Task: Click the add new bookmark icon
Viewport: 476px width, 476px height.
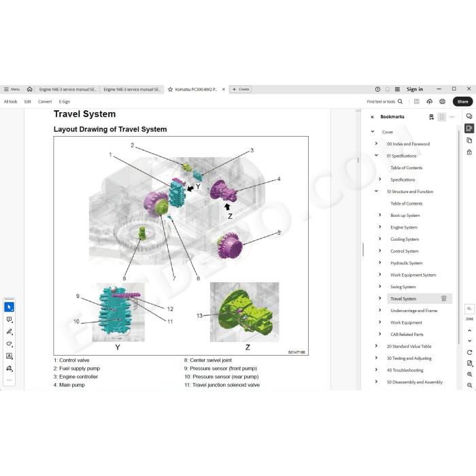Action: [431, 117]
